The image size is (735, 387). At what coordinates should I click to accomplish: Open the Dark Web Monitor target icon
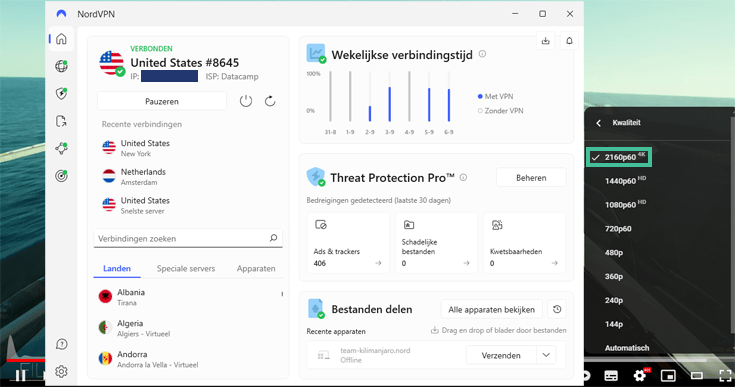click(x=61, y=176)
